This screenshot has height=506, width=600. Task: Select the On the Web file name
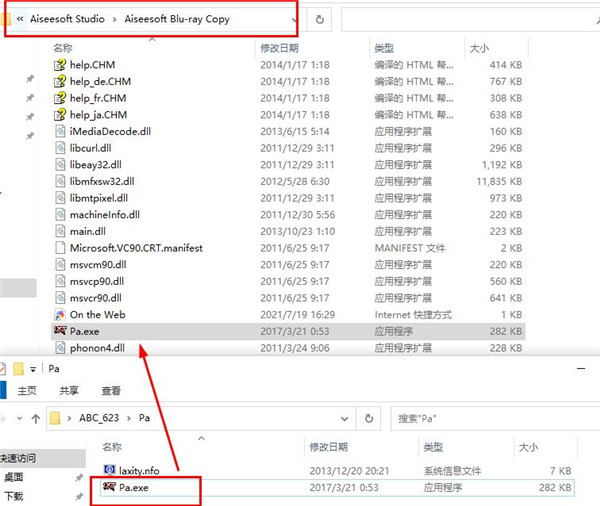click(98, 315)
